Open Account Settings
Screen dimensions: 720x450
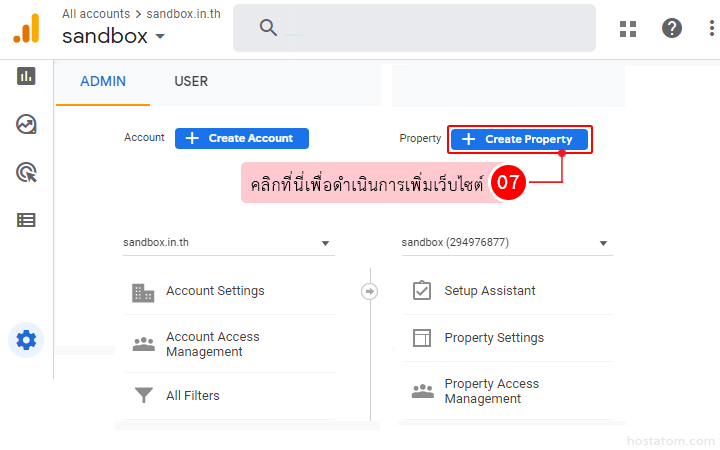coord(215,291)
